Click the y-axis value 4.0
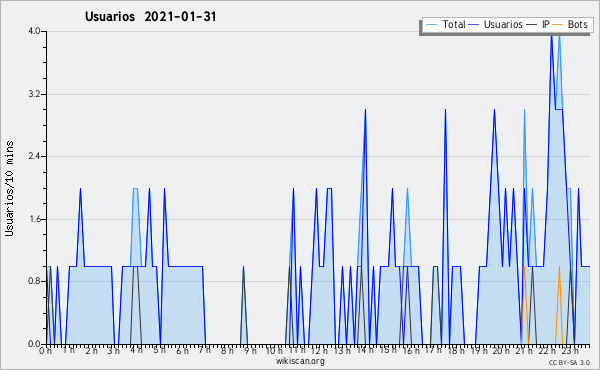This screenshot has width=600, height=370. (x=34, y=31)
